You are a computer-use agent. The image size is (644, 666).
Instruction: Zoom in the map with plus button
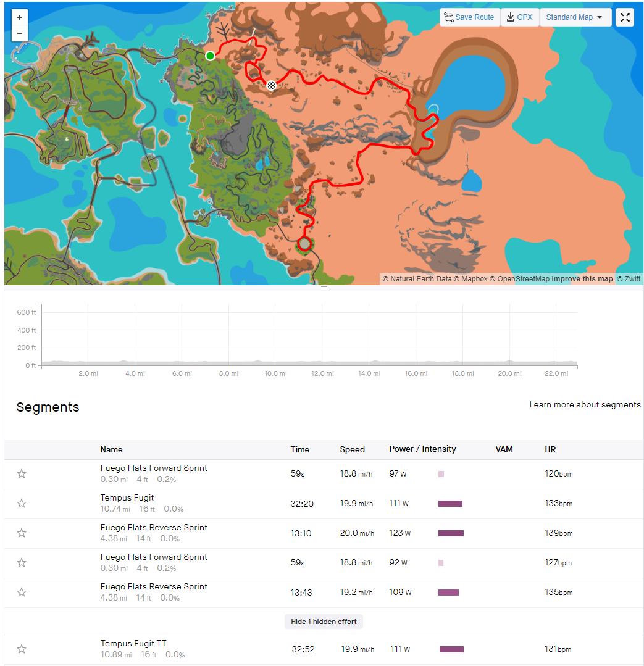(20, 17)
